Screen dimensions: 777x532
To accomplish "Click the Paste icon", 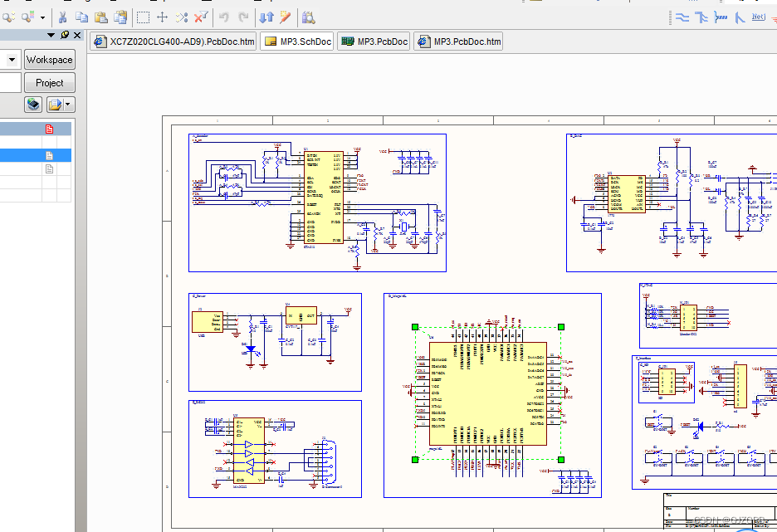I will point(101,16).
